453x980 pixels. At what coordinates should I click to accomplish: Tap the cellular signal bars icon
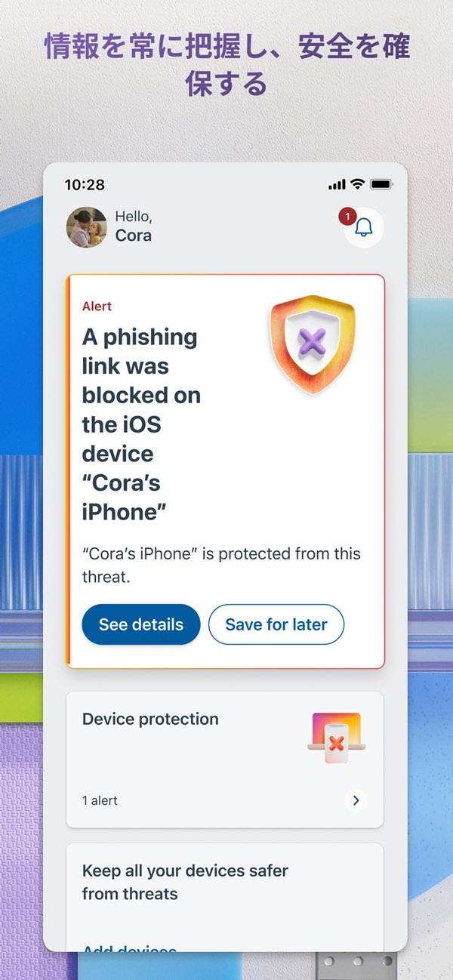pyautogui.click(x=337, y=184)
